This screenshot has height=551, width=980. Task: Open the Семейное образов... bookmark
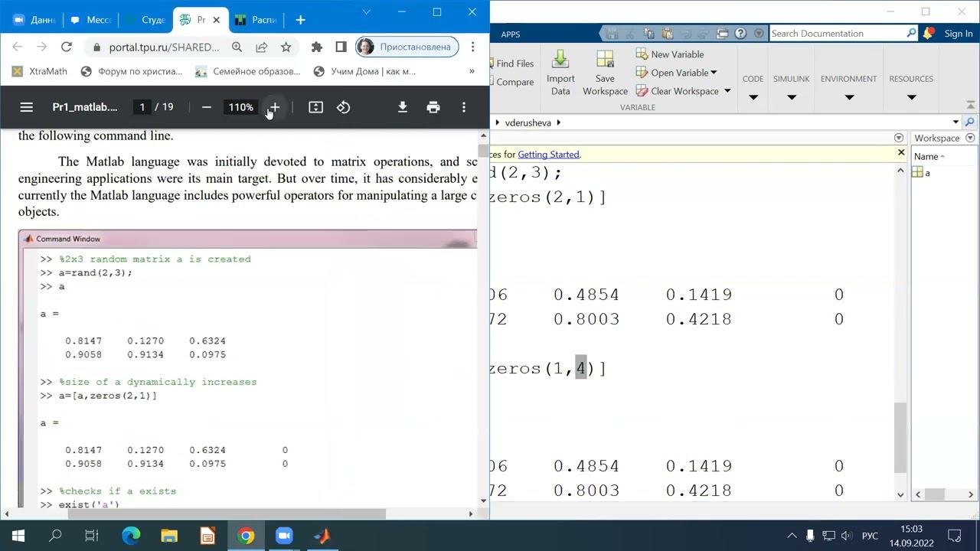point(247,71)
